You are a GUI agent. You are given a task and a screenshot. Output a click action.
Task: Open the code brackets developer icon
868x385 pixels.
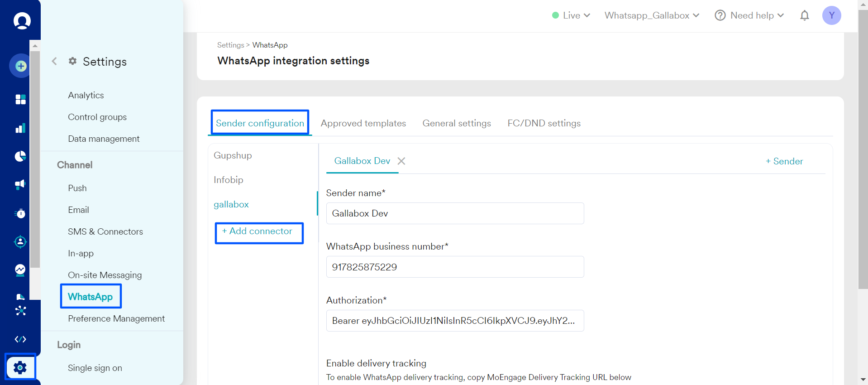pyautogui.click(x=20, y=339)
